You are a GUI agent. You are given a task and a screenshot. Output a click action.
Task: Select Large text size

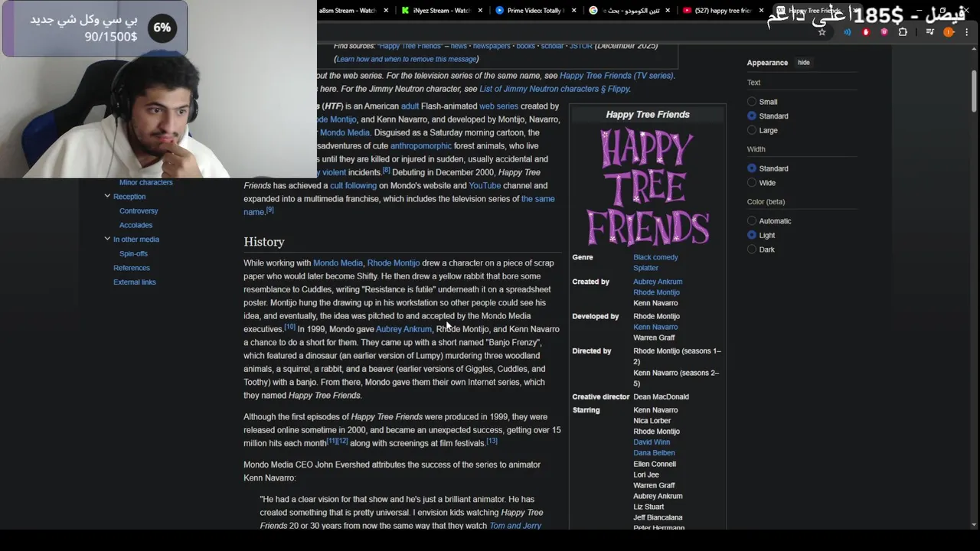tap(752, 131)
